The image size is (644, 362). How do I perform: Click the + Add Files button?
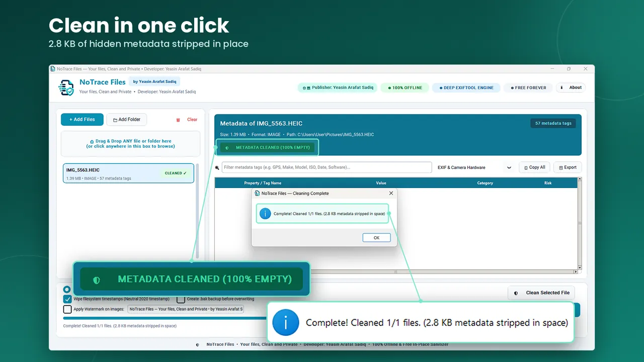[82, 120]
